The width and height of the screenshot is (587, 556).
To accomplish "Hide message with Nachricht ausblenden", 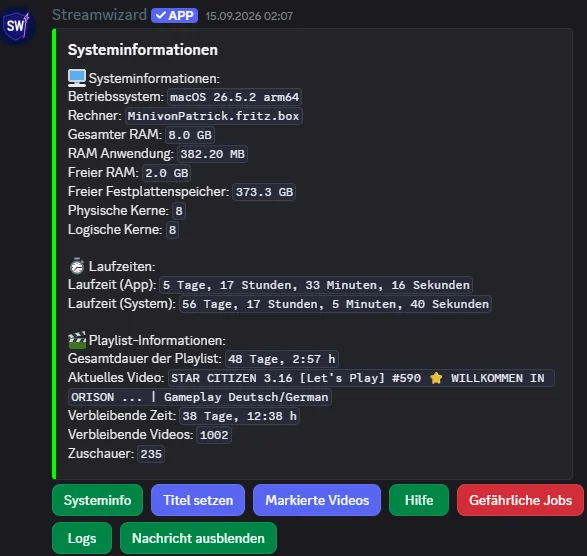I will 198,538.
